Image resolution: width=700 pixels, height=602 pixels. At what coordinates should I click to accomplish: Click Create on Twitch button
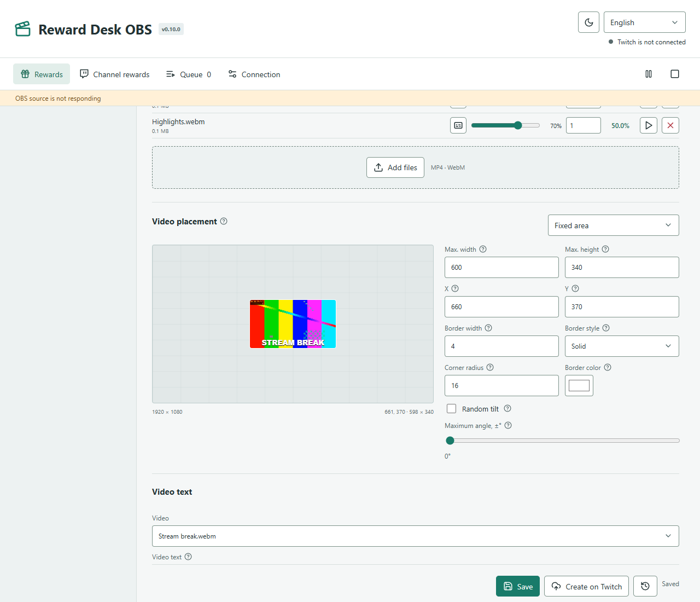tap(586, 586)
